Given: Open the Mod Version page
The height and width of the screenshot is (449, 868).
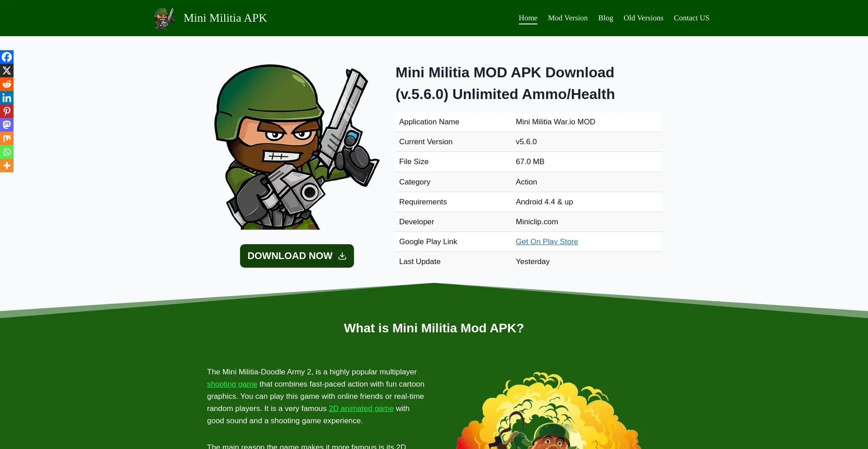Looking at the screenshot, I should [x=568, y=18].
